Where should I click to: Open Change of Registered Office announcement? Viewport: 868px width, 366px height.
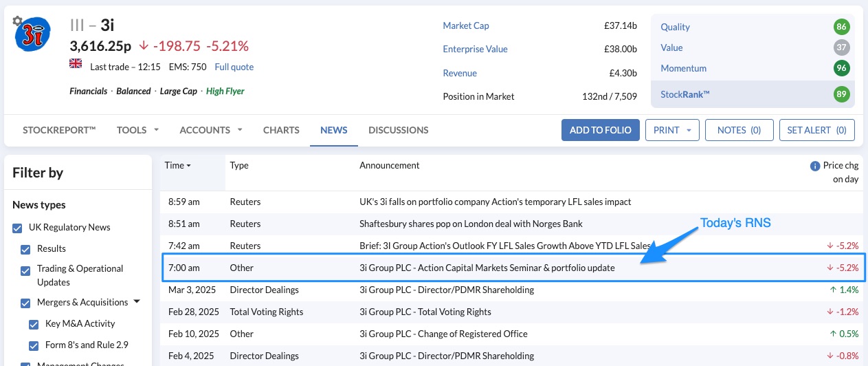pyautogui.click(x=443, y=334)
